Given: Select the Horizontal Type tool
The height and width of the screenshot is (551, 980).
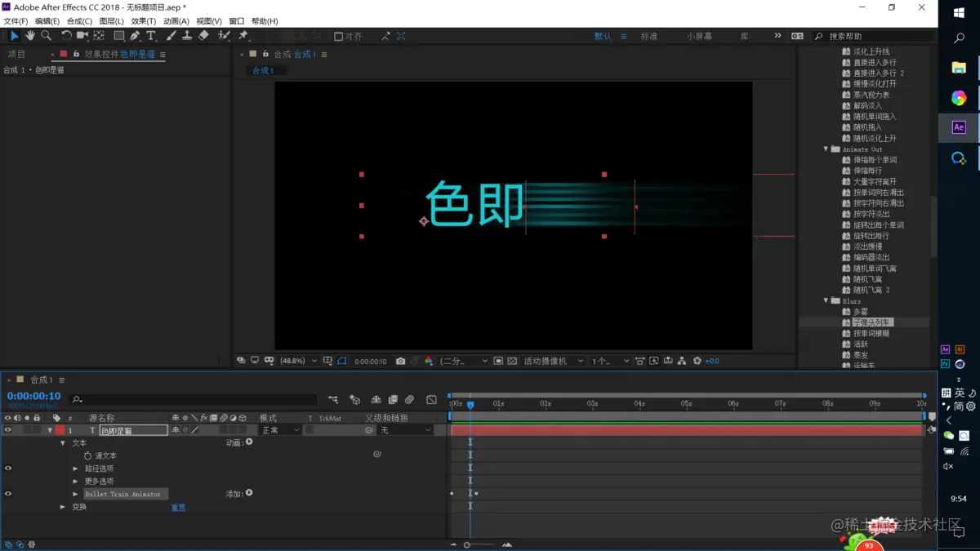Looking at the screenshot, I should [x=151, y=36].
